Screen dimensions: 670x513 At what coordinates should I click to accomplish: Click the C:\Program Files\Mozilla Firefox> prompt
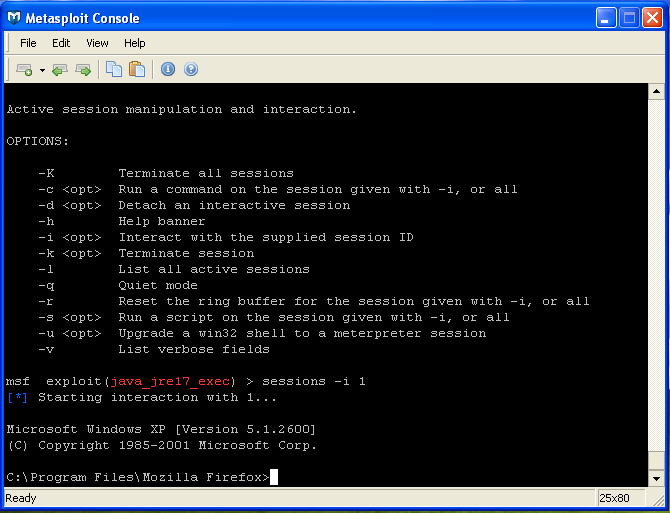coord(138,477)
